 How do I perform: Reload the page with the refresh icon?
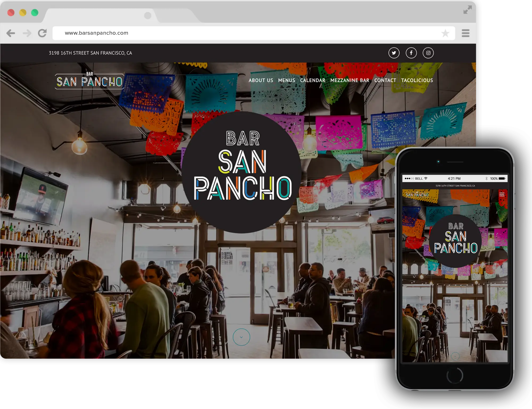[43, 33]
